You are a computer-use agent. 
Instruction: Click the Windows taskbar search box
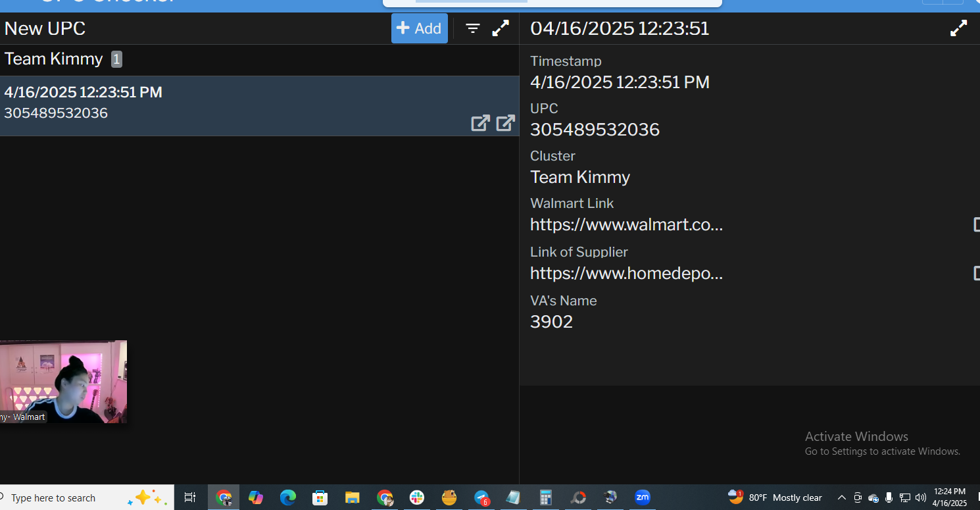pos(66,498)
